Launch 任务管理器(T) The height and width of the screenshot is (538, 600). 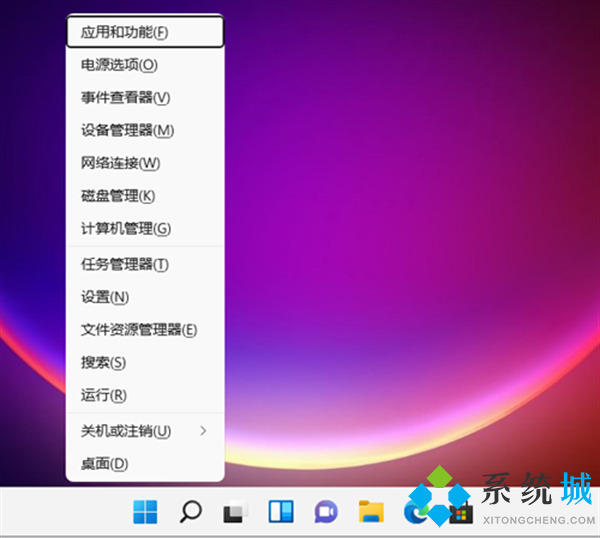point(145,264)
